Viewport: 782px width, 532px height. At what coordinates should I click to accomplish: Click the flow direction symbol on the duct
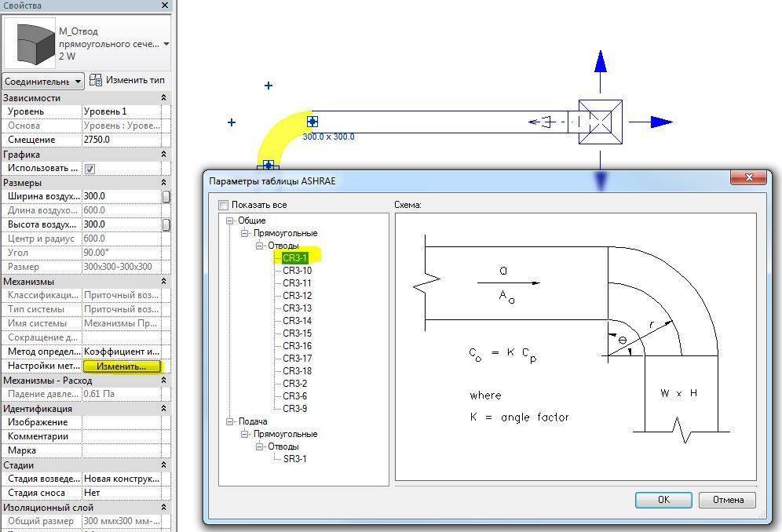coord(542,122)
